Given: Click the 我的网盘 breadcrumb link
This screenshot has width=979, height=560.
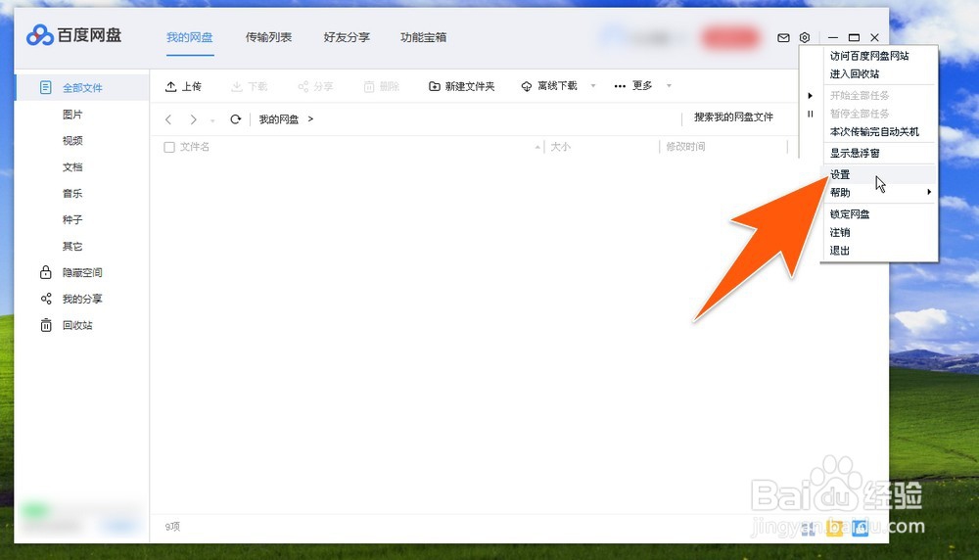Looking at the screenshot, I should [x=278, y=119].
